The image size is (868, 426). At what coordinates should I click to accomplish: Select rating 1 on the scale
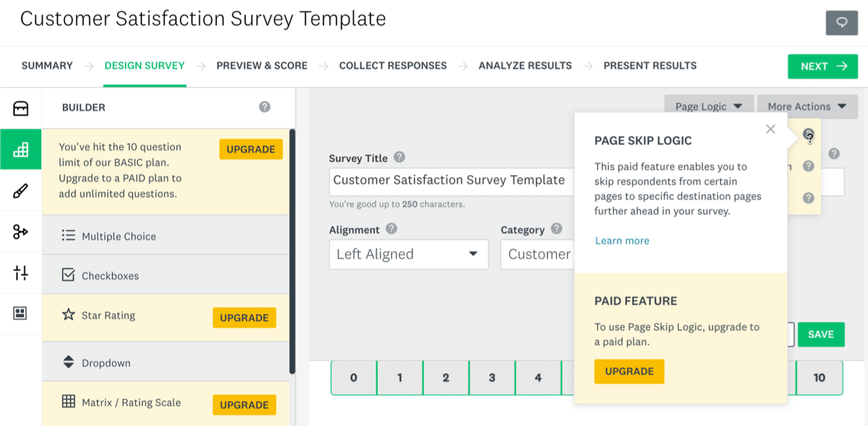tap(400, 378)
